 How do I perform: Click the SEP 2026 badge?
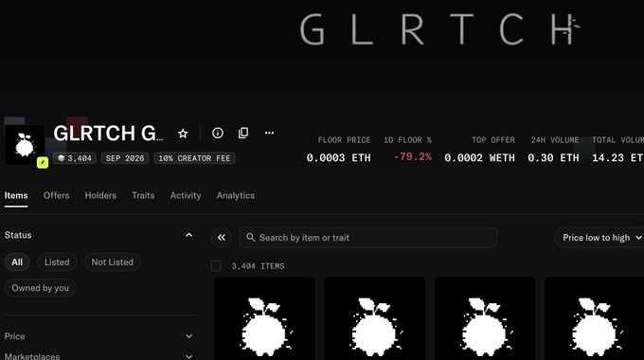(x=125, y=158)
